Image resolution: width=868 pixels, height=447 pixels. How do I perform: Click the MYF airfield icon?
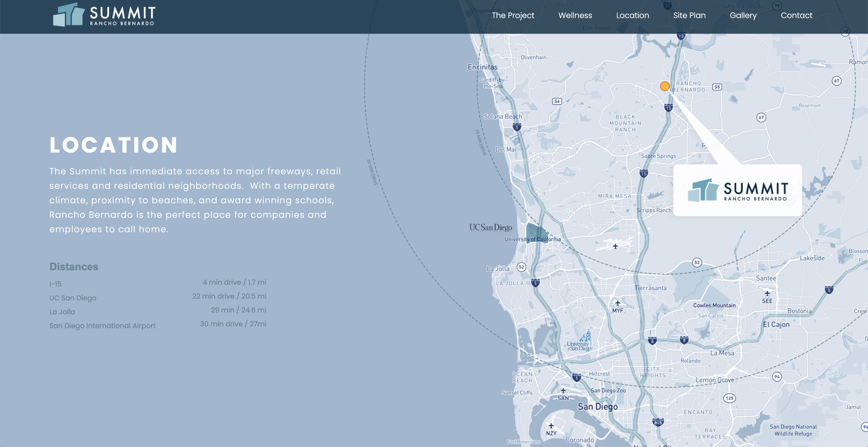point(617,303)
